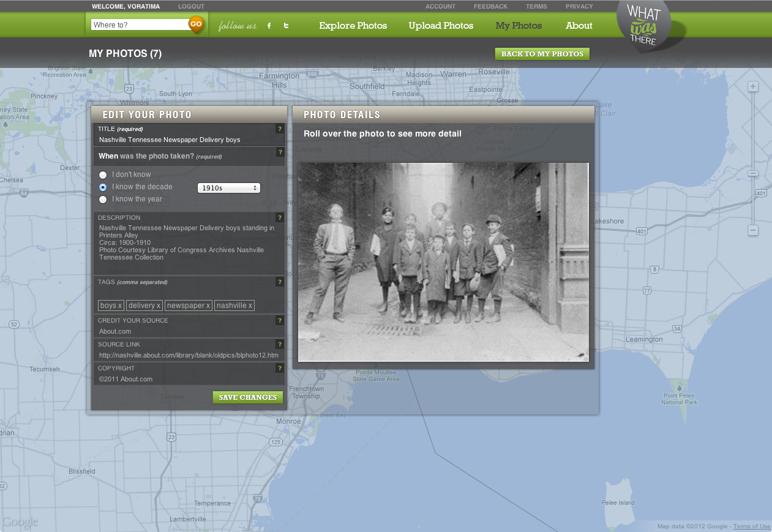The height and width of the screenshot is (532, 772).
Task: Click the newspaper delivery boys photo
Action: 443,262
